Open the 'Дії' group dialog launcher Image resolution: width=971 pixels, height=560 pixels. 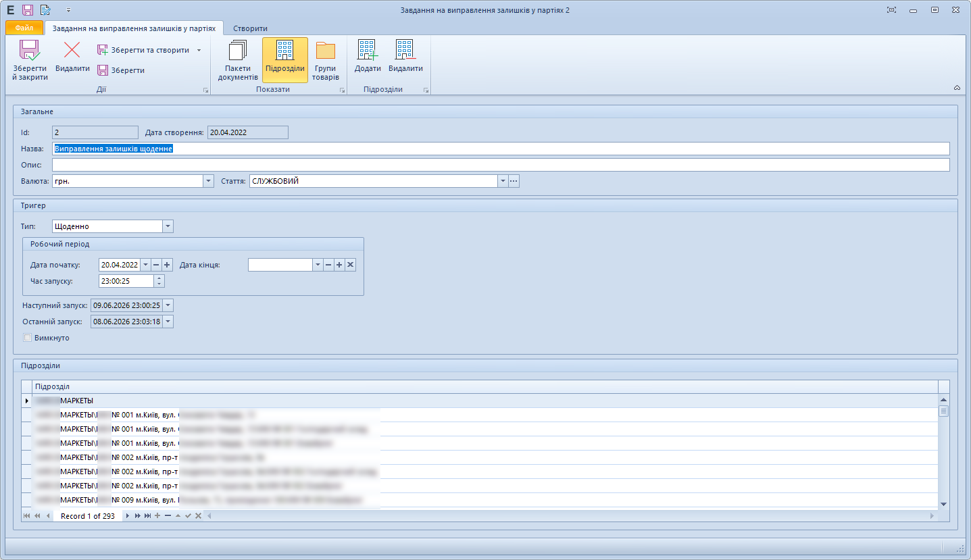pyautogui.click(x=205, y=90)
